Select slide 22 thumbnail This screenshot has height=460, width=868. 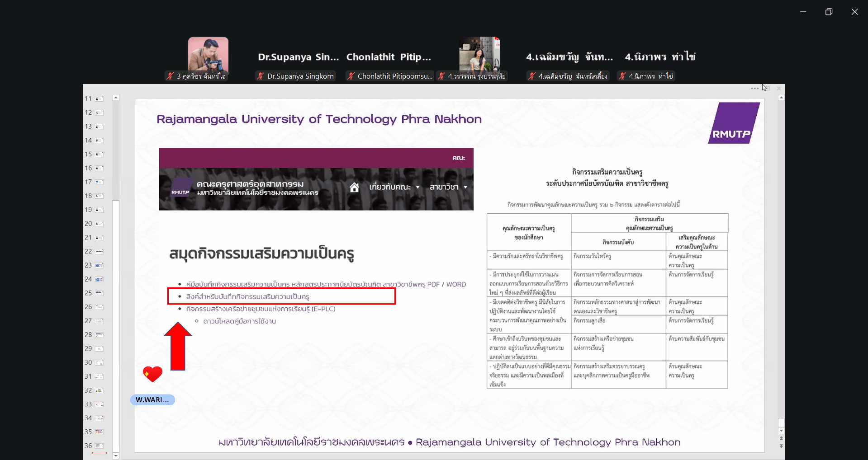coord(100,252)
